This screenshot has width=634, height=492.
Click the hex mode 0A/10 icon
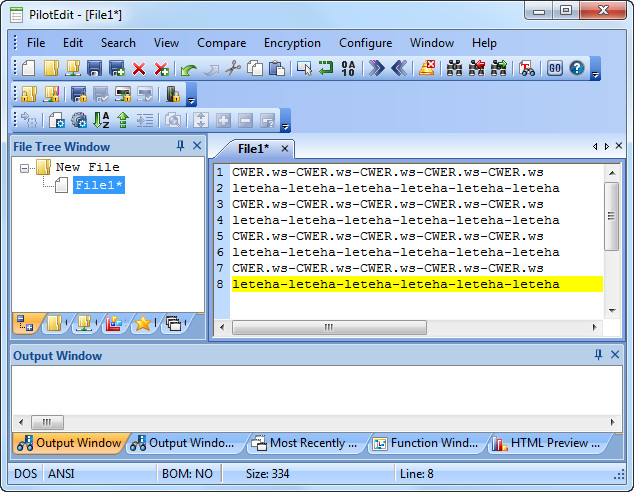[x=348, y=69]
